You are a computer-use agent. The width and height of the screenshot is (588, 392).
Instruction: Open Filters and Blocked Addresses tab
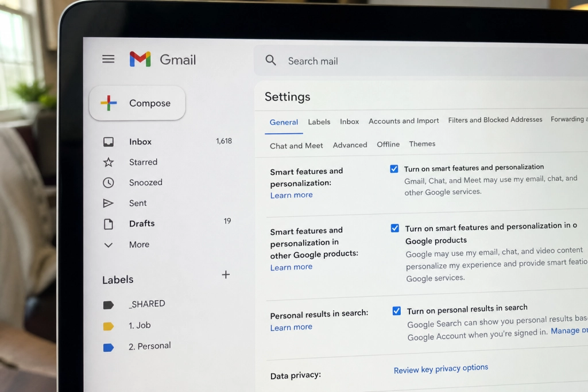click(x=495, y=119)
